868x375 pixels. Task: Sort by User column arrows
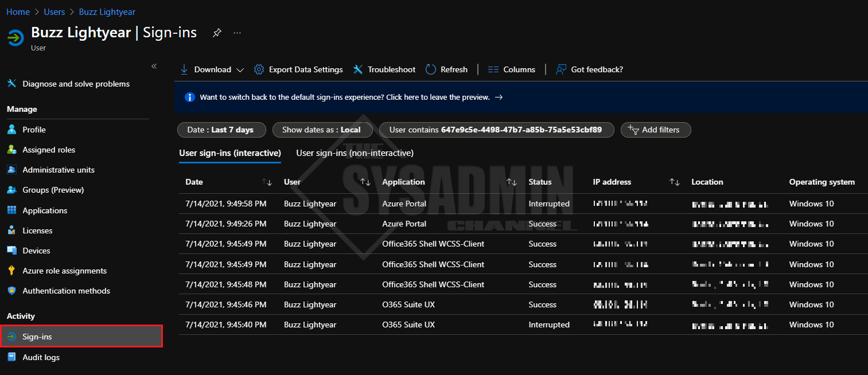coord(365,182)
